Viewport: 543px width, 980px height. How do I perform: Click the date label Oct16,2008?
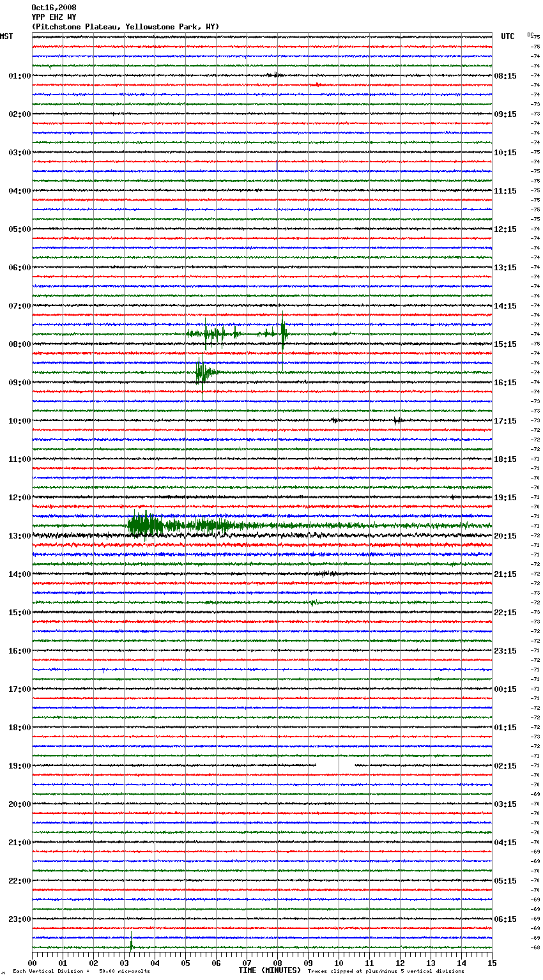(54, 8)
